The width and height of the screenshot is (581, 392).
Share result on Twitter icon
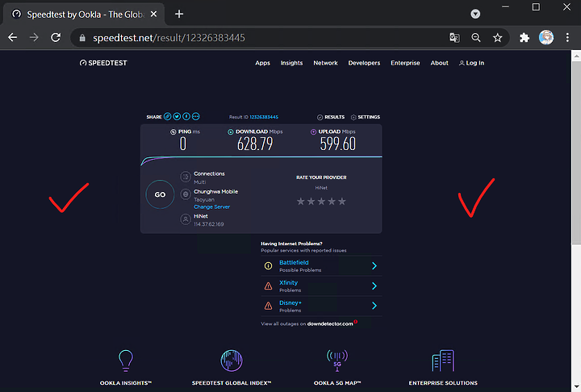tap(177, 116)
